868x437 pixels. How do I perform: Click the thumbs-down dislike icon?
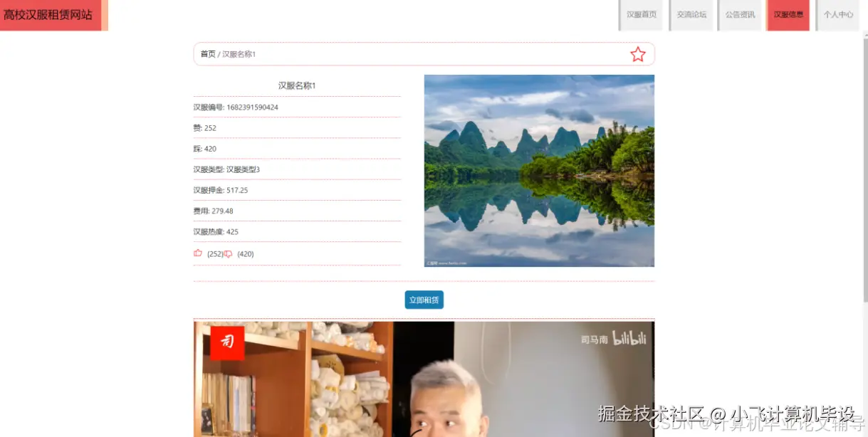[228, 253]
